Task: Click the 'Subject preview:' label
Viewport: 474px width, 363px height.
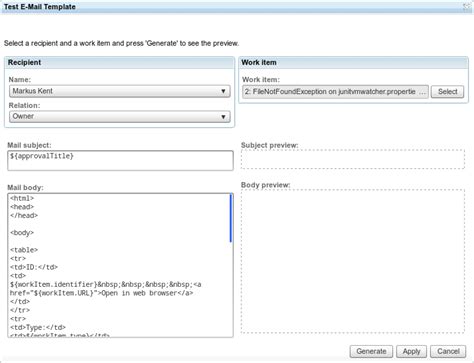Action: pyautogui.click(x=270, y=145)
